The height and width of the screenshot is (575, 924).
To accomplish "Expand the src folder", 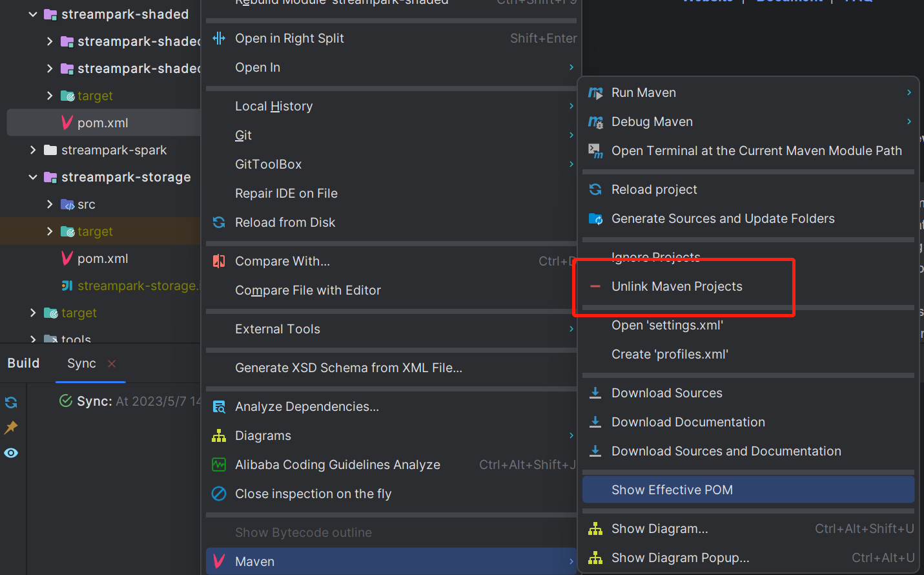I will pyautogui.click(x=50, y=204).
